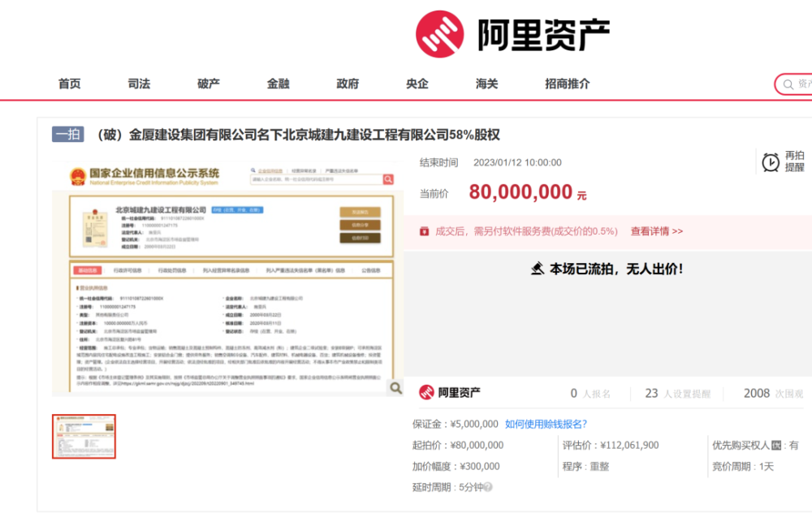This screenshot has height=526, width=812.
Task: Click the 延时周期 help question mark
Action: [x=488, y=487]
